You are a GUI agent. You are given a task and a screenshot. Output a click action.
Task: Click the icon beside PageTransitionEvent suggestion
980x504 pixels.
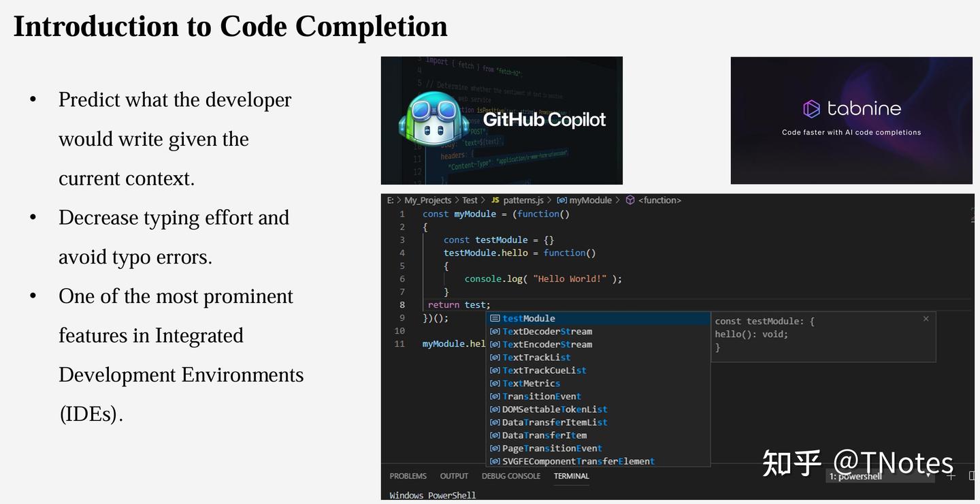495,448
